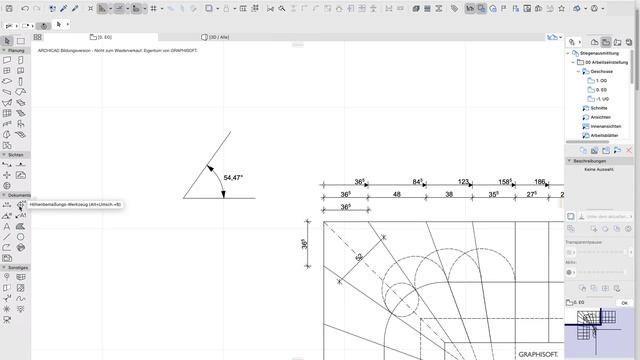
Task: Select the Arrow selection tool in toolbox
Action: 7,40
